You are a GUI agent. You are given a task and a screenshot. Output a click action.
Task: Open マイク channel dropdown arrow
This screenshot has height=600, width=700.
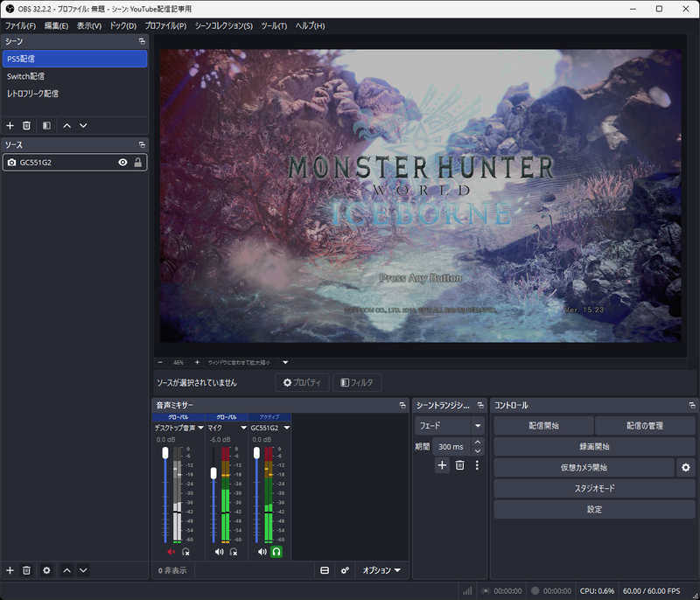pos(243,428)
